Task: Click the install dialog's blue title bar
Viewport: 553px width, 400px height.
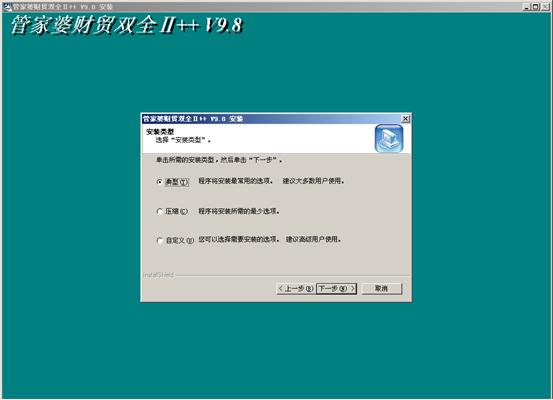Action: (x=272, y=119)
